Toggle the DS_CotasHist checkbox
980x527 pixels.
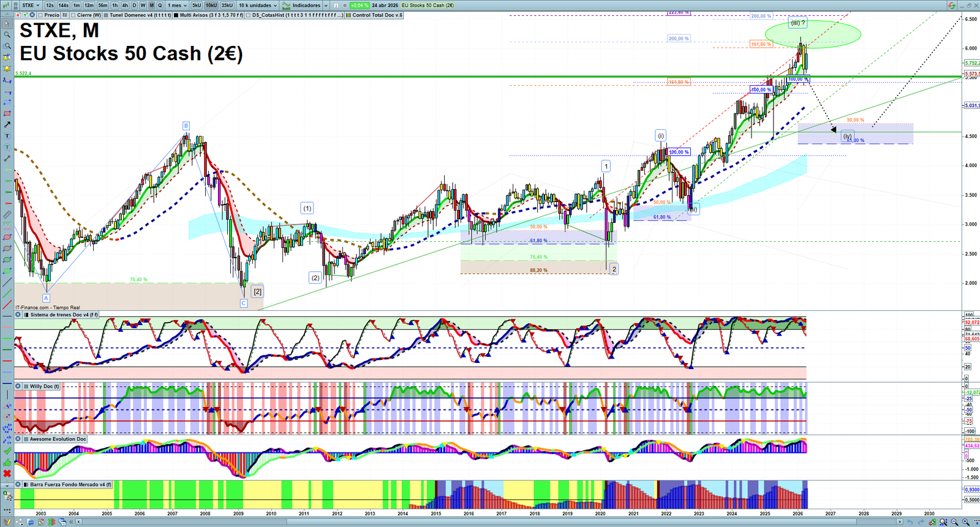249,15
